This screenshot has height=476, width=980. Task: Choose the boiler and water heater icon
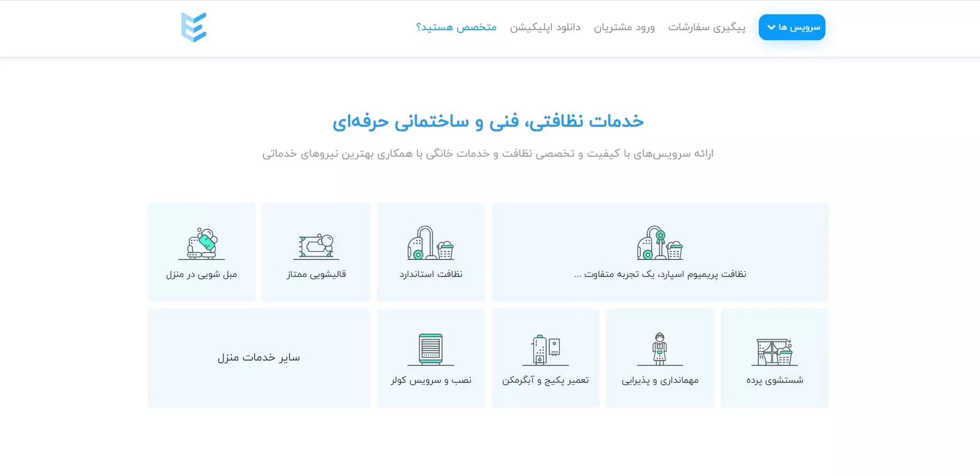pos(545,349)
